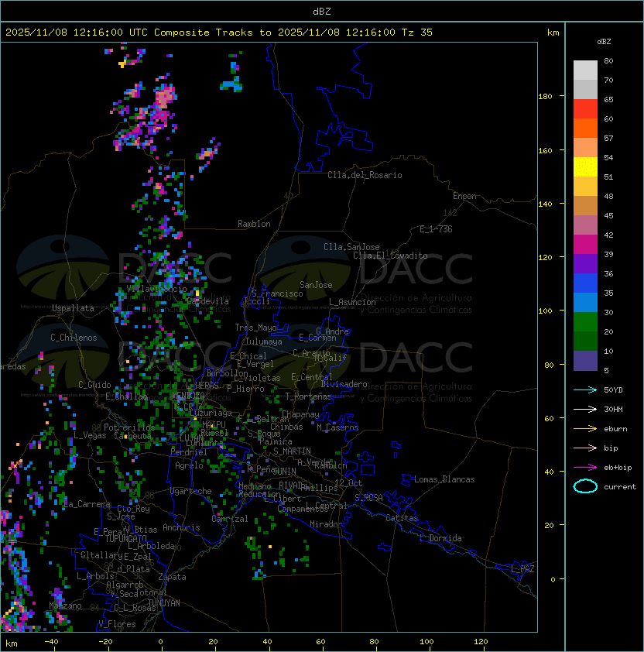Click the Uspallata label on map

point(74,308)
